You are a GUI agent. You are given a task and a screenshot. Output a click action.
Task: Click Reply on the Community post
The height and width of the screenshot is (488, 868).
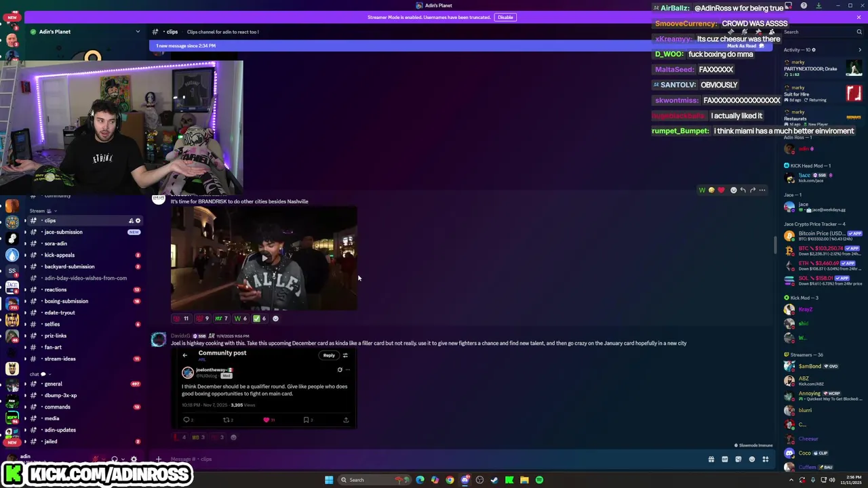(x=329, y=355)
